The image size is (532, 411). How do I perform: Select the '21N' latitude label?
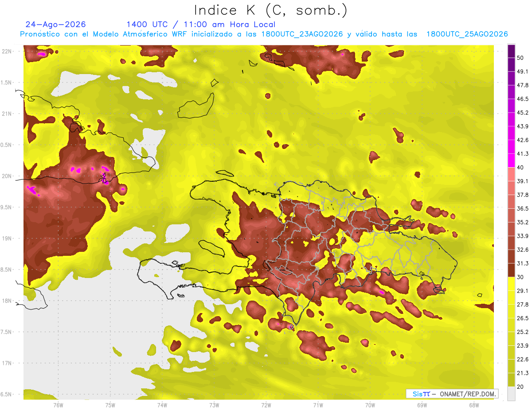click(x=8, y=114)
